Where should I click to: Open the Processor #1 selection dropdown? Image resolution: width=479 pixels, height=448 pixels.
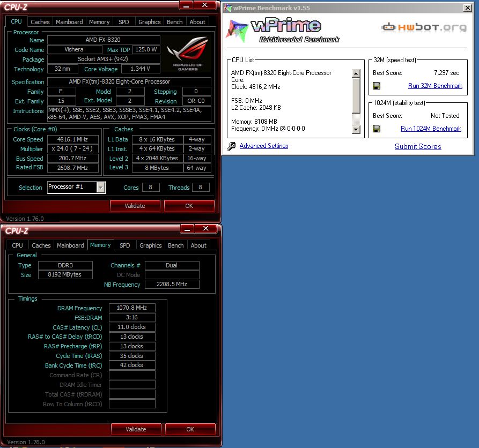100,188
